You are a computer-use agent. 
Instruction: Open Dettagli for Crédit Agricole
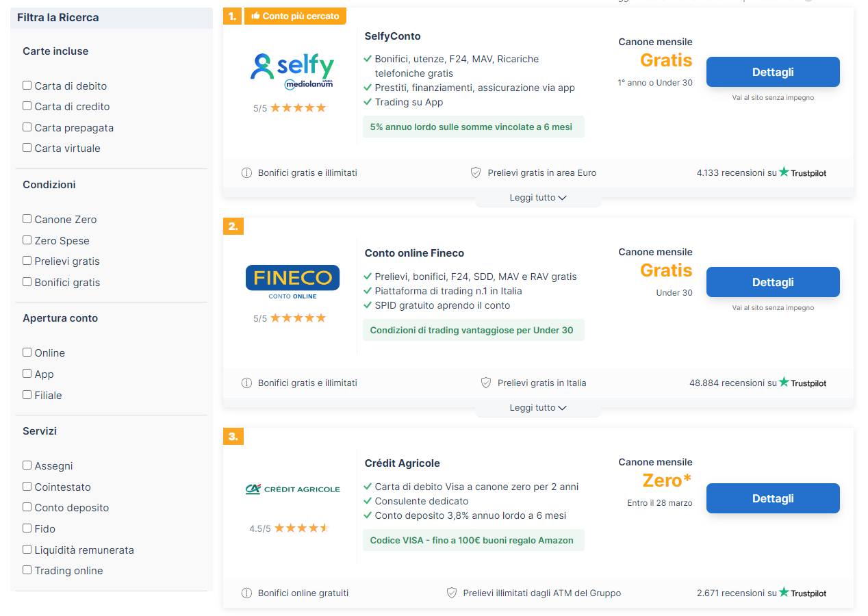(x=773, y=498)
